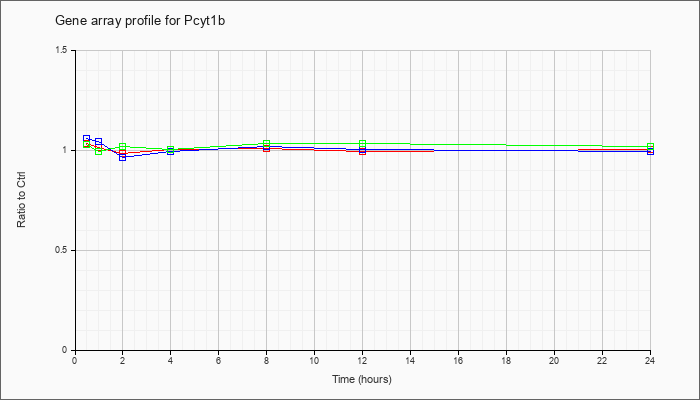
Task: Select the green data point at 24 hours
Action: [x=650, y=146]
